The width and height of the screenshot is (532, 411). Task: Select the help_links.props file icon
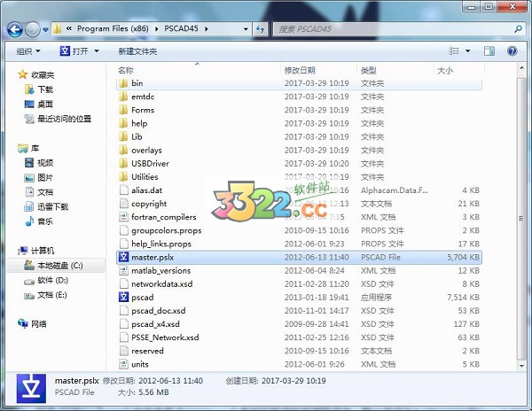(123, 244)
